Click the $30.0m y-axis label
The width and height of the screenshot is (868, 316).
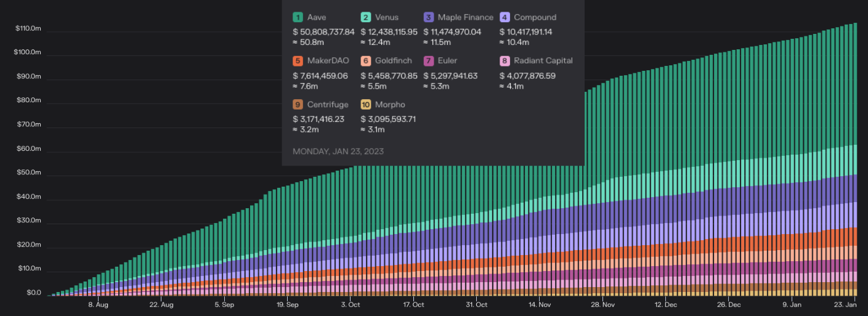tap(29, 221)
